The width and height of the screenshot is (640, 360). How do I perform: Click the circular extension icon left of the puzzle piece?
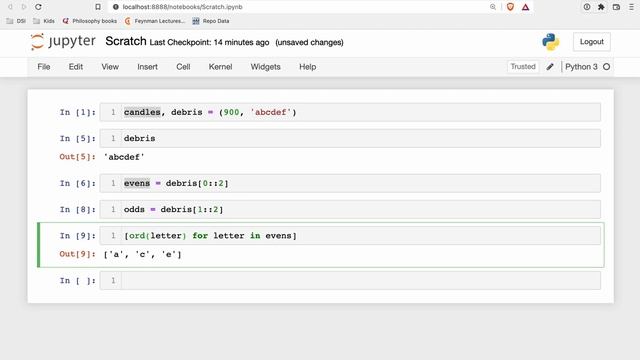click(587, 7)
